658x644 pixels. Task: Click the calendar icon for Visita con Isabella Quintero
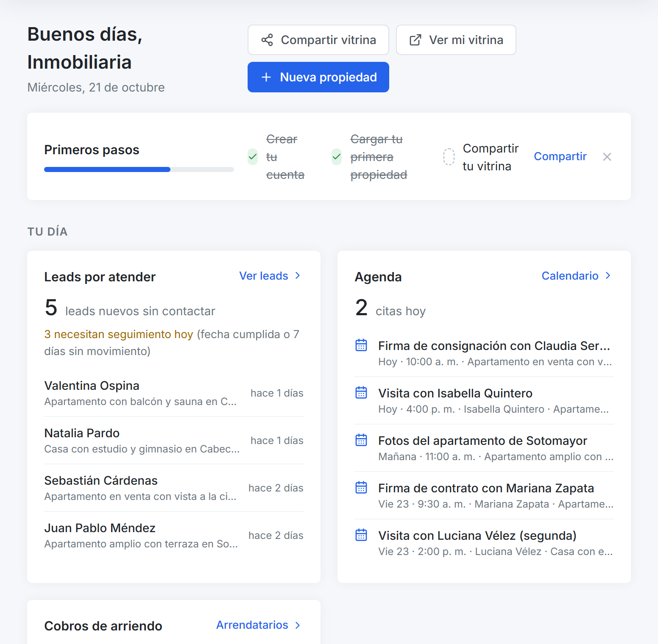(361, 393)
